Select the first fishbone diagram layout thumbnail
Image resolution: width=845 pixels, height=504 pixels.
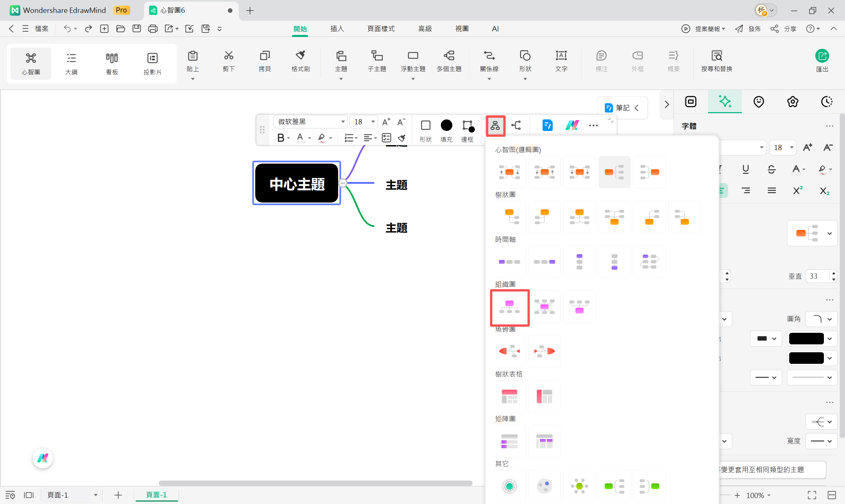point(509,352)
